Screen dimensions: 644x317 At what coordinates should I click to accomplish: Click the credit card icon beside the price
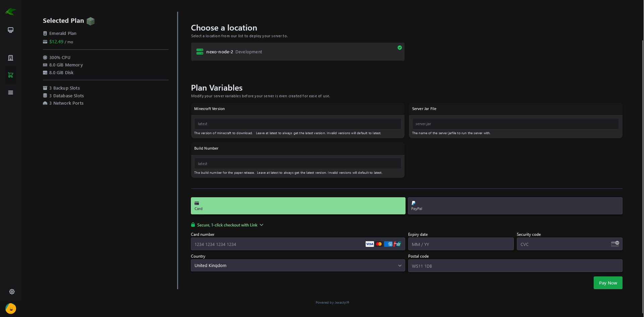coord(45,42)
